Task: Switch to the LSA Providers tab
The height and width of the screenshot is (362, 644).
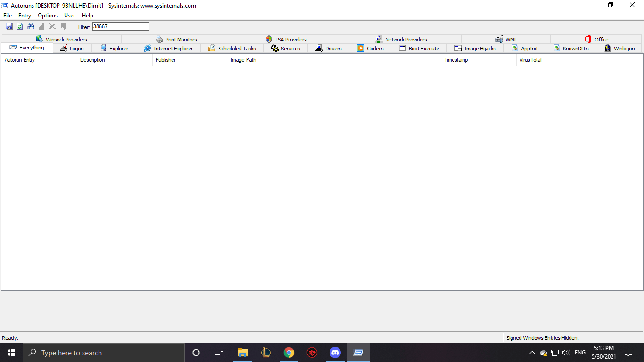Action: [x=286, y=39]
